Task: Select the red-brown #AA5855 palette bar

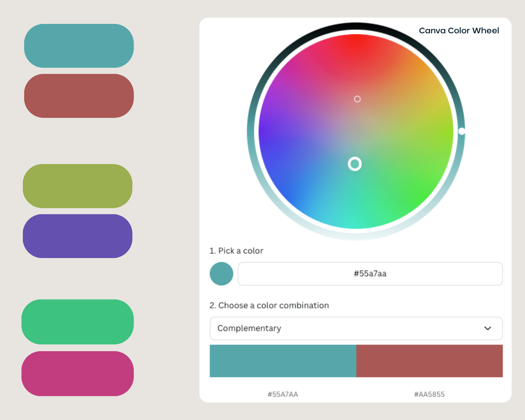Action: (x=429, y=361)
